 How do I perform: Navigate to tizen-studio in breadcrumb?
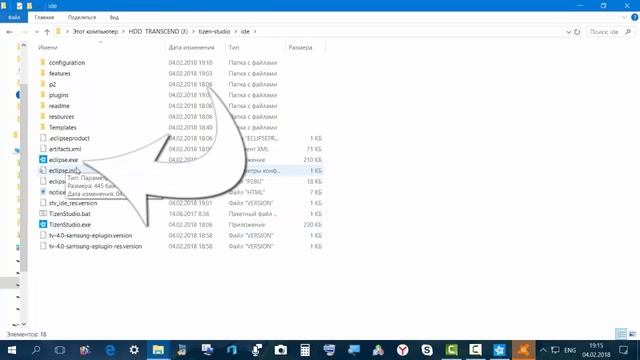pyautogui.click(x=214, y=31)
